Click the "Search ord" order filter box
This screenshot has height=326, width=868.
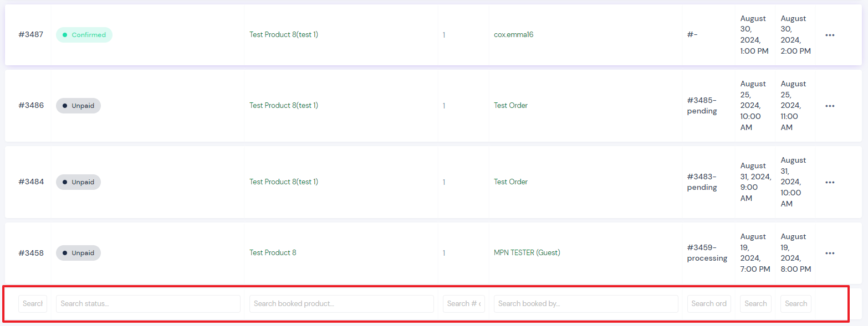click(709, 304)
